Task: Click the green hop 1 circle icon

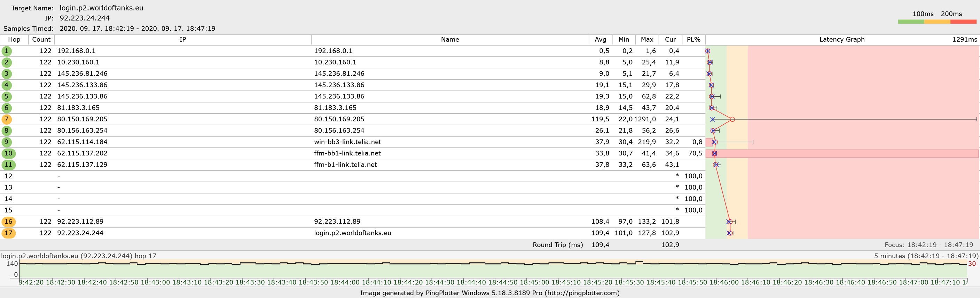Action: (x=7, y=51)
